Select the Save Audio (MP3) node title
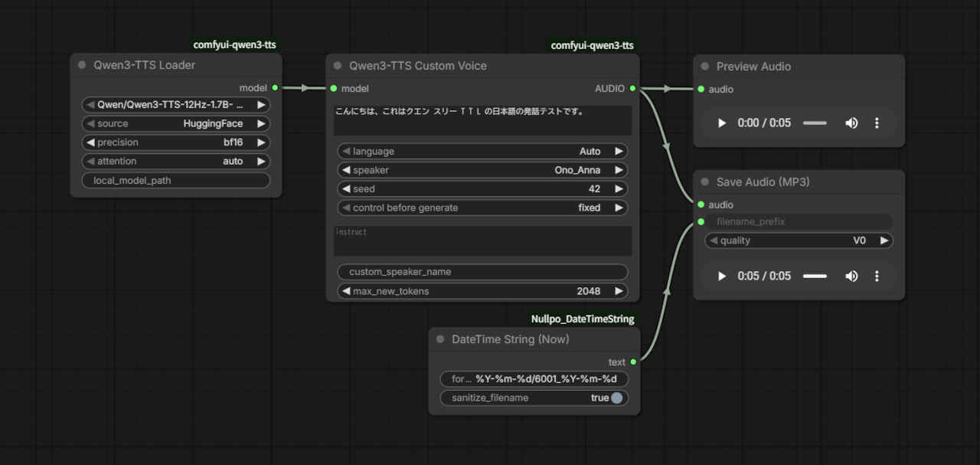Viewport: 980px width, 465px height. pos(763,182)
